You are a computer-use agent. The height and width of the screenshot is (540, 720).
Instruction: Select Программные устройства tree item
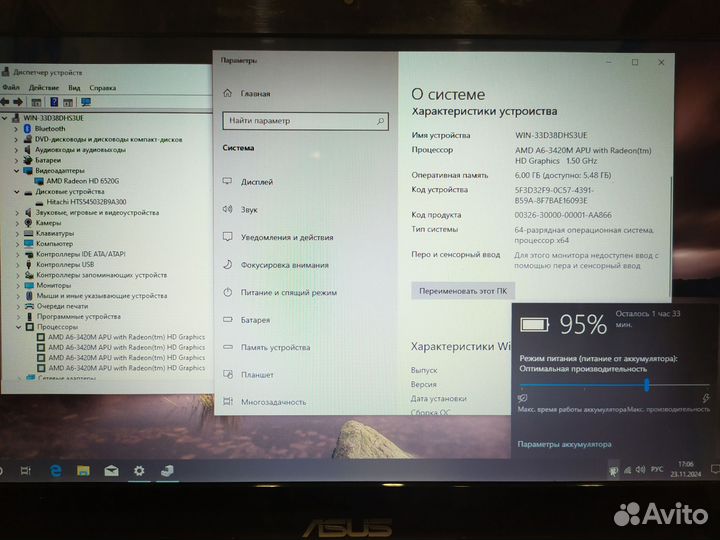point(79,317)
